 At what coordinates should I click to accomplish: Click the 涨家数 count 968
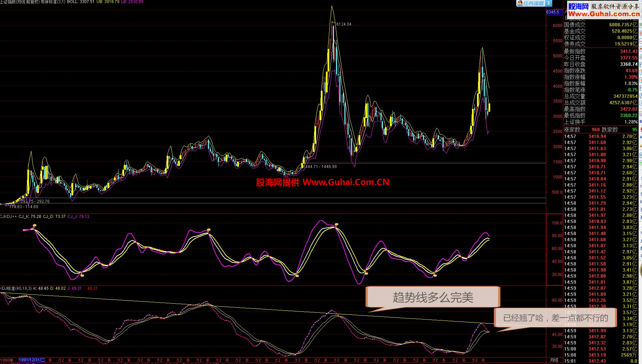click(596, 130)
